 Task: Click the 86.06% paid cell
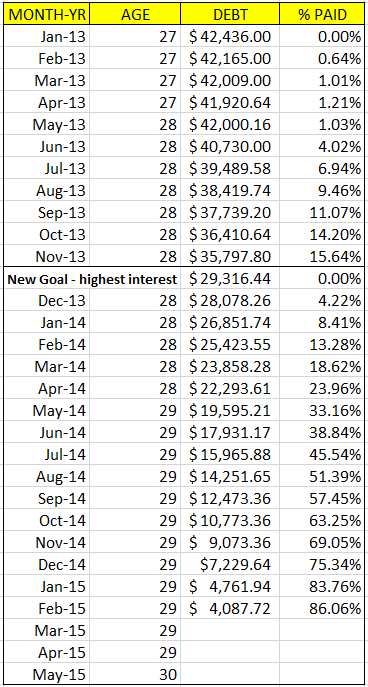click(322, 609)
